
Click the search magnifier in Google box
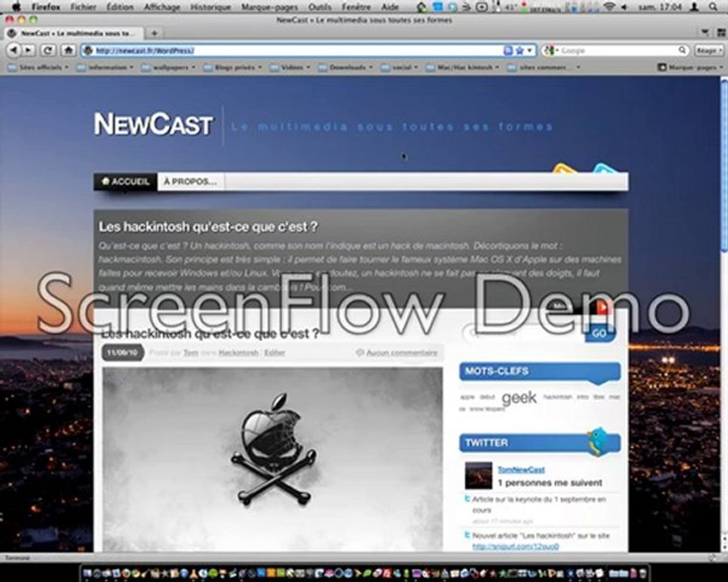(x=682, y=50)
